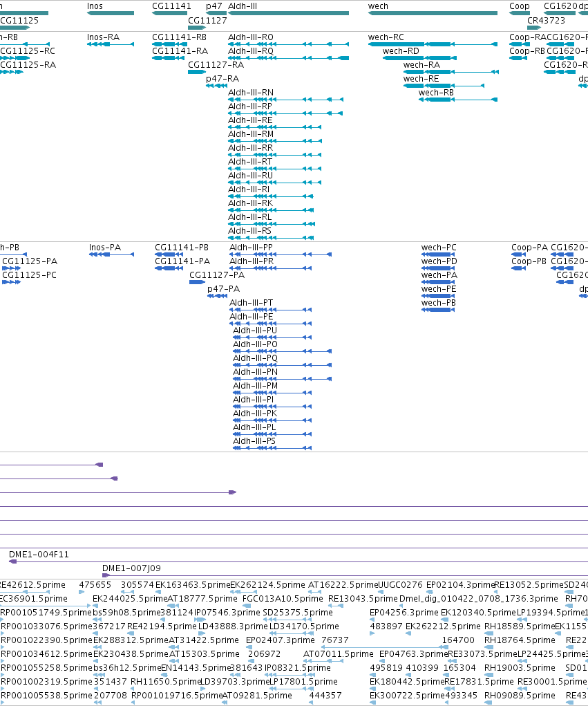The width and height of the screenshot is (588, 706).
Task: Click protein CG11127-PA
Action: pyautogui.click(x=217, y=275)
